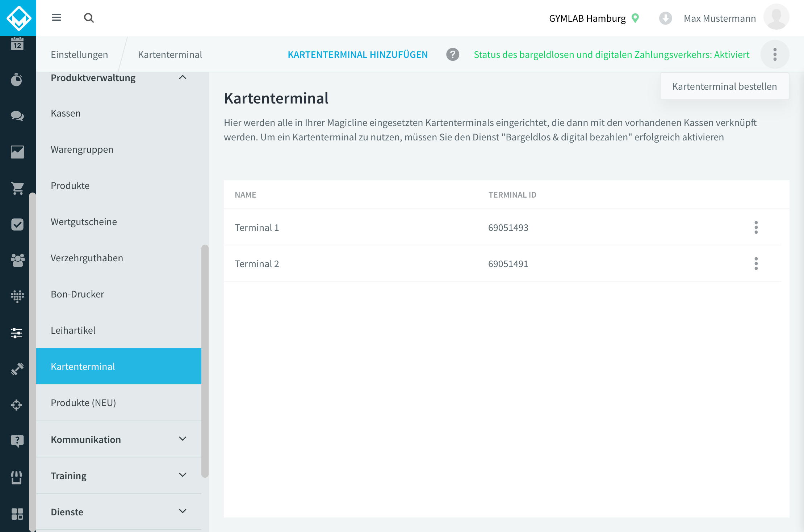Viewport: 804px width, 532px height.
Task: Open the analytics chart sidebar icon
Action: [x=17, y=152]
